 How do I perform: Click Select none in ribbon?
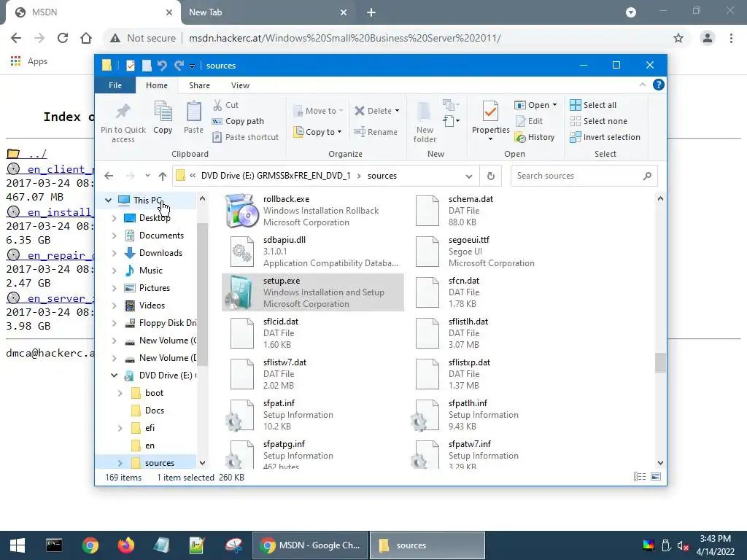click(x=598, y=121)
